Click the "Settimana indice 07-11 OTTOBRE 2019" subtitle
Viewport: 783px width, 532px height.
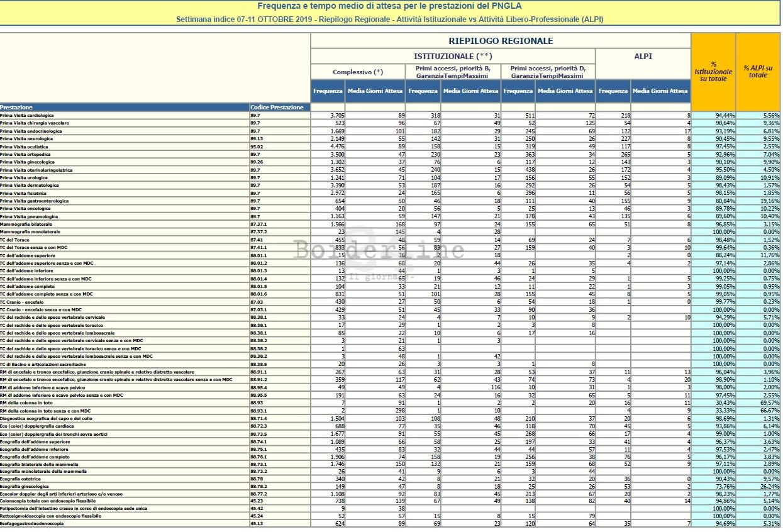(x=389, y=19)
